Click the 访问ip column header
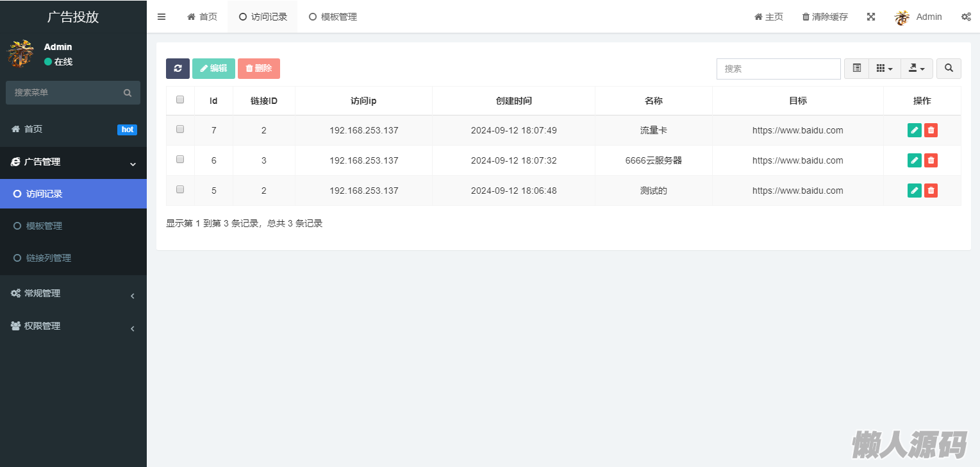980x467 pixels. [363, 101]
